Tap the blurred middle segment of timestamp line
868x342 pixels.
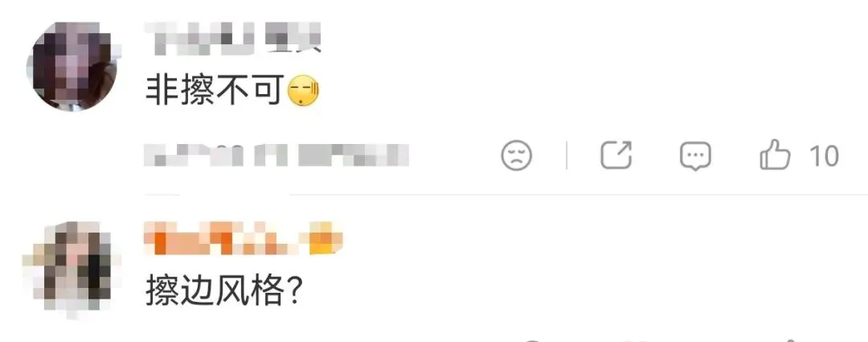(x=272, y=155)
